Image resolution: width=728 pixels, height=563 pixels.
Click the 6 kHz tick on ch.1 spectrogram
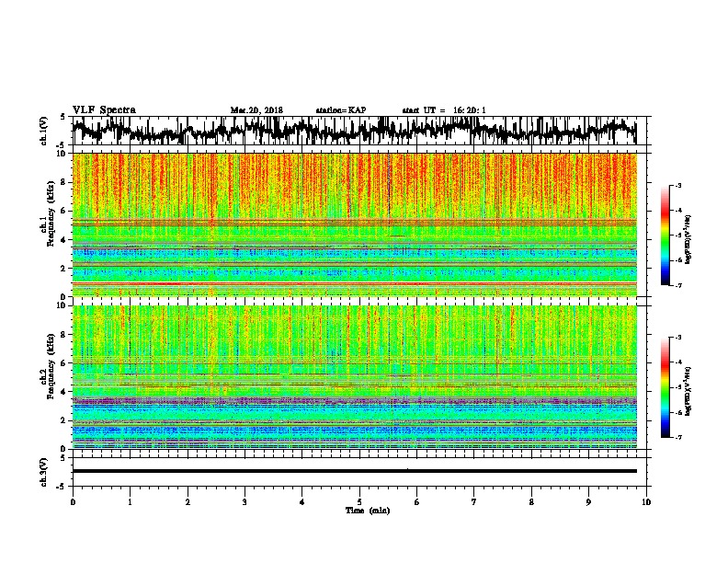(63, 212)
